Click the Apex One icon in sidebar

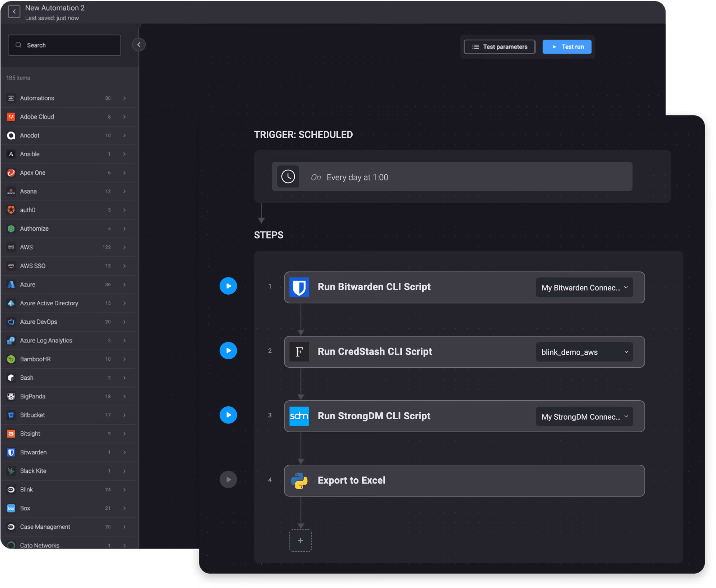(x=11, y=173)
